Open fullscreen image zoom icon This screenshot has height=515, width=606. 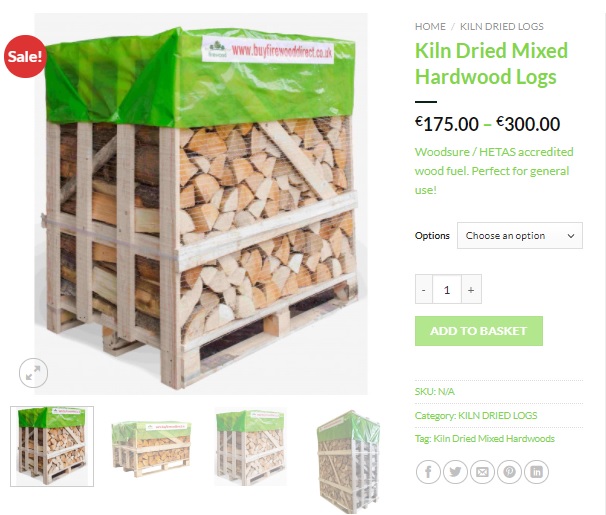[33, 373]
